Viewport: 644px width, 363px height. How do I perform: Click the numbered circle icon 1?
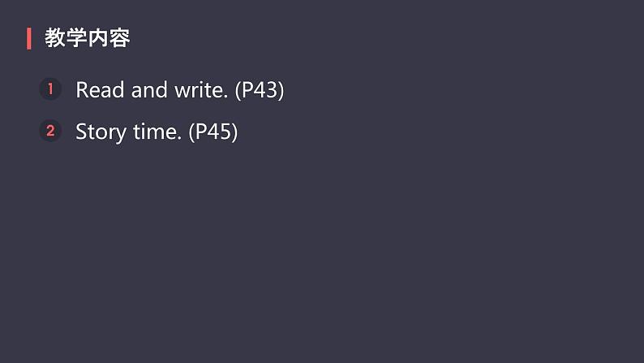[x=49, y=89]
